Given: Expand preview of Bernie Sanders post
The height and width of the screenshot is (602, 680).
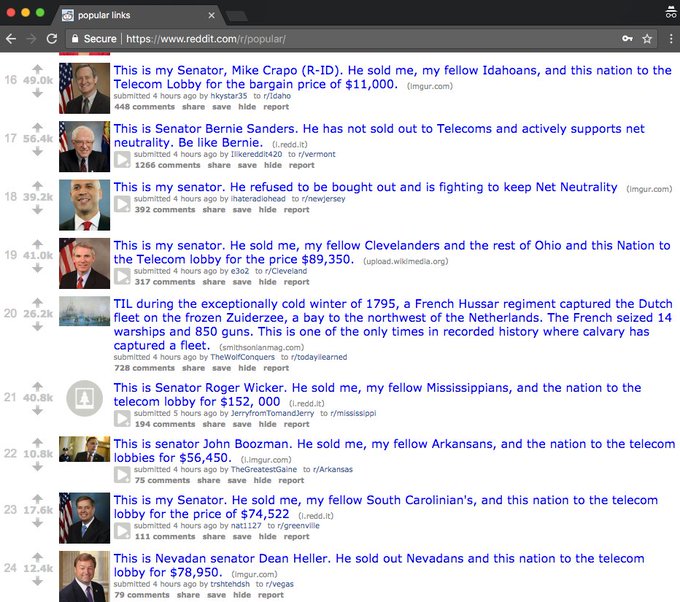Looking at the screenshot, I should coord(122,160).
